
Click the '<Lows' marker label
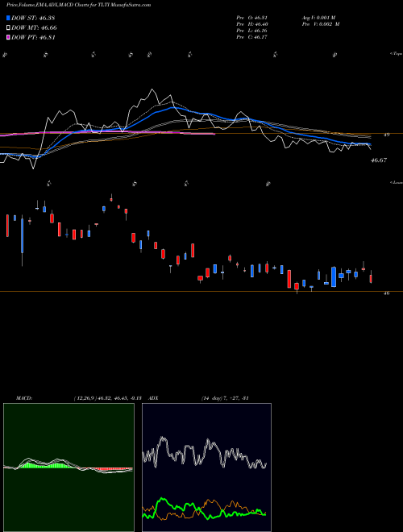click(397, 182)
